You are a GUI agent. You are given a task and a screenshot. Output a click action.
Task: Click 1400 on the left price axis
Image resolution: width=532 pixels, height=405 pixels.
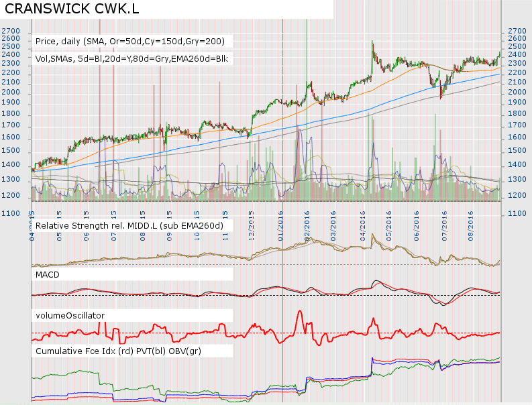(11, 164)
